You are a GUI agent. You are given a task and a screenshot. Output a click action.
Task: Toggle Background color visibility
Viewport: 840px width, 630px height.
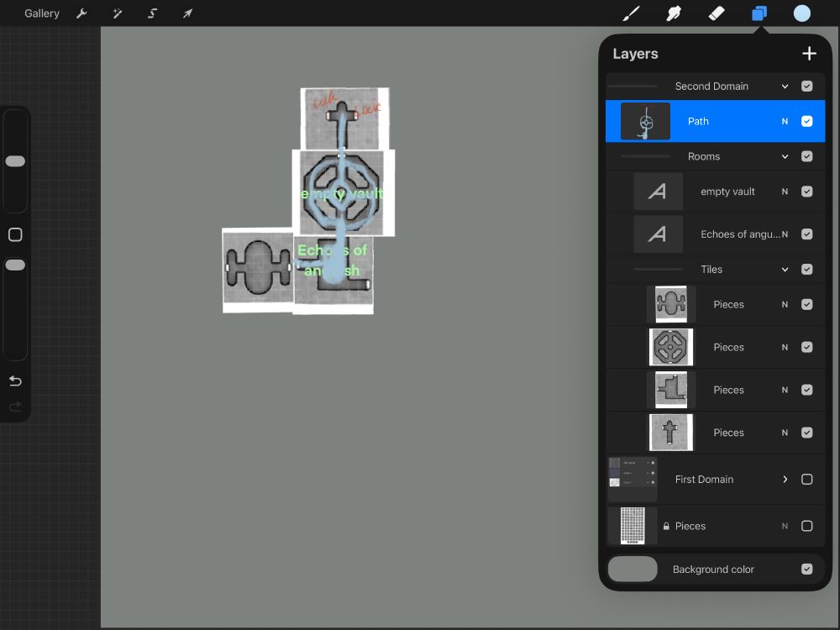pyautogui.click(x=806, y=569)
